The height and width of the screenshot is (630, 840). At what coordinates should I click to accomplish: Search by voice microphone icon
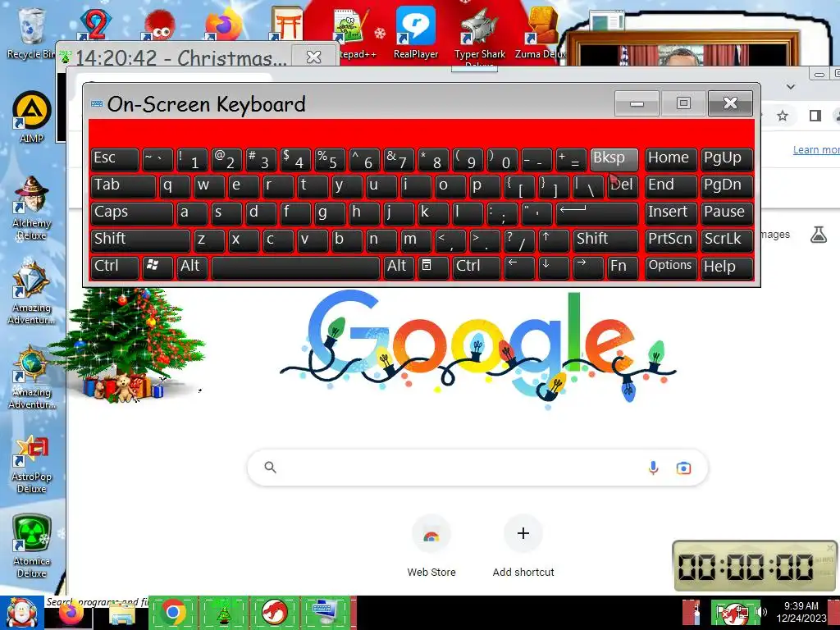pyautogui.click(x=653, y=468)
